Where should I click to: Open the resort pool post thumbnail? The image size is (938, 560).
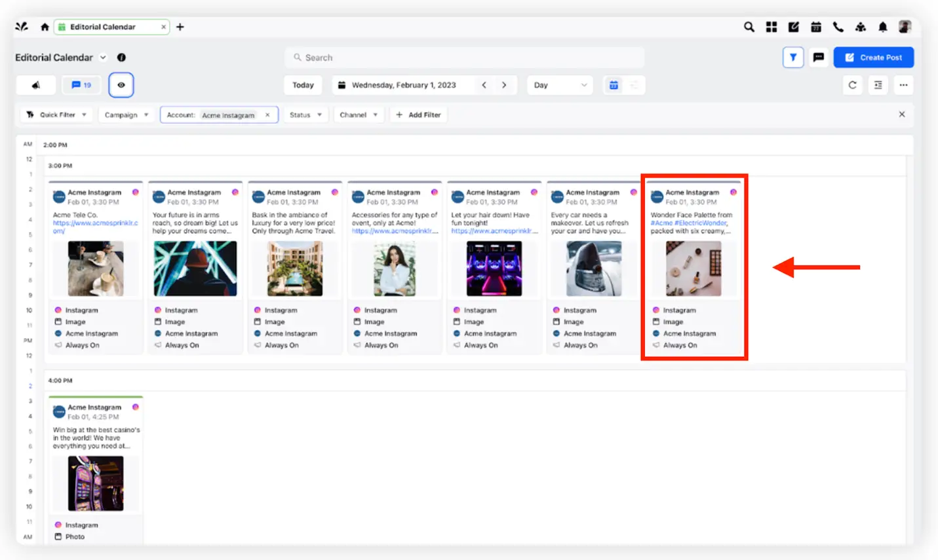[295, 269]
